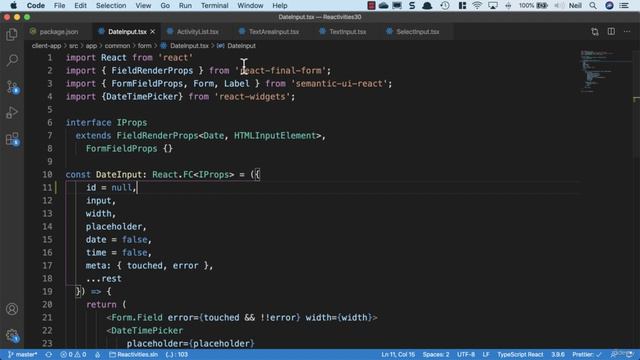The image size is (640, 360).
Task: Click '...rest' on line 18
Action: click(103, 278)
